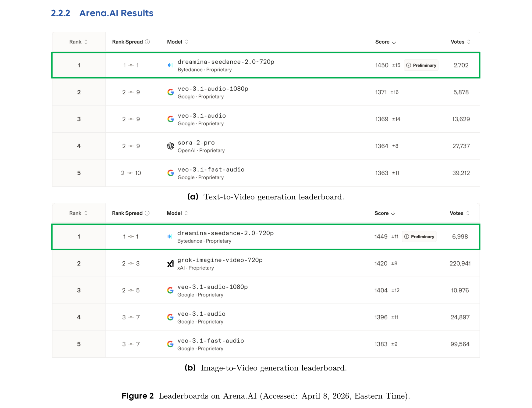Click Preliminary badge next to score 1450

coord(421,65)
